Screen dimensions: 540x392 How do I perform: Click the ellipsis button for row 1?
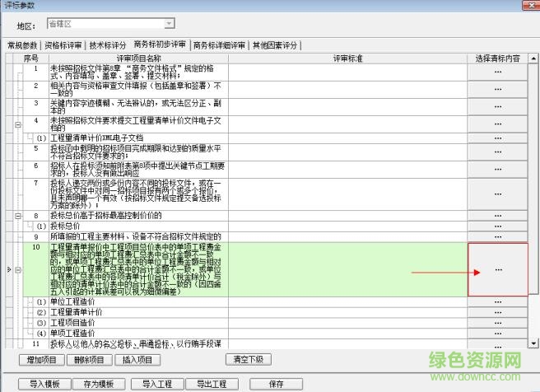point(497,72)
